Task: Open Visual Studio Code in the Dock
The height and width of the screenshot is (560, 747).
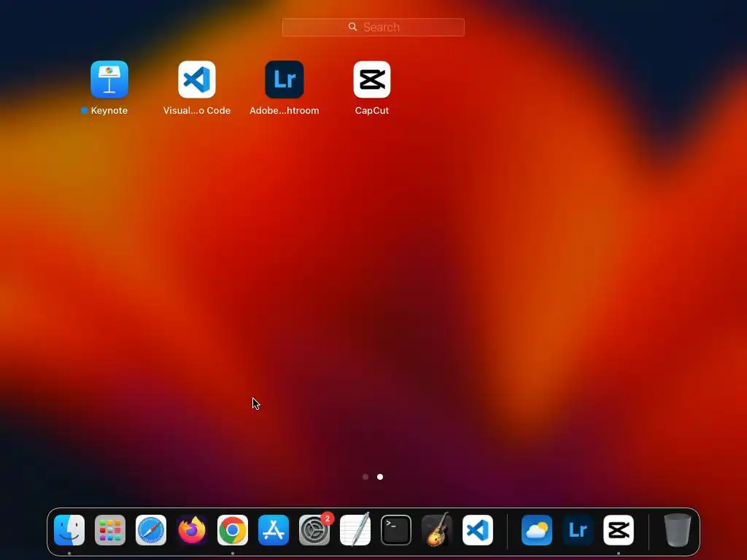Action: point(478,530)
